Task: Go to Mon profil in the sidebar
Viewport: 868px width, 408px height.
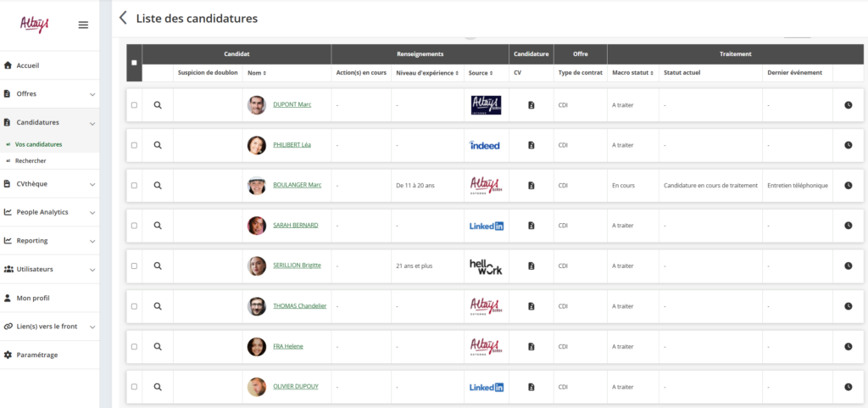Action: 33,298
